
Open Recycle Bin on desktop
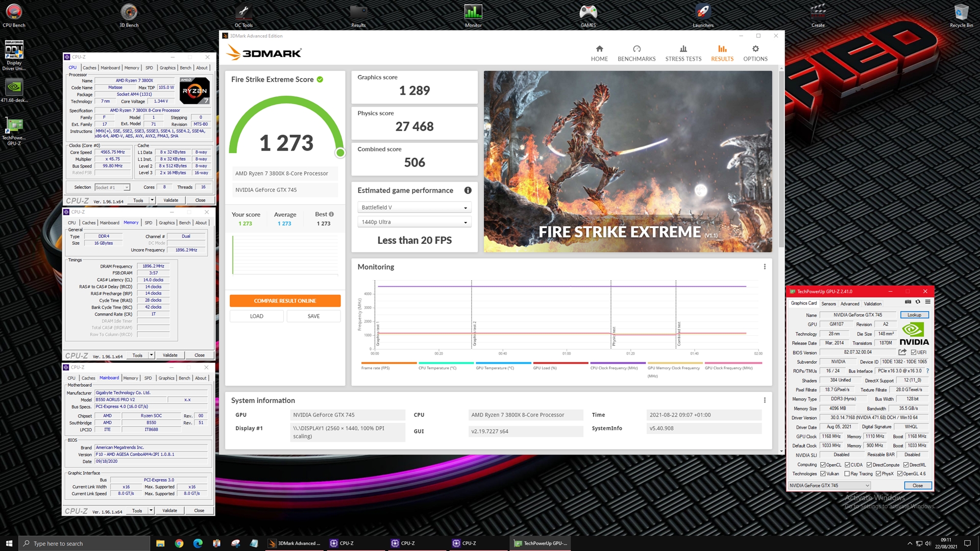click(x=961, y=15)
